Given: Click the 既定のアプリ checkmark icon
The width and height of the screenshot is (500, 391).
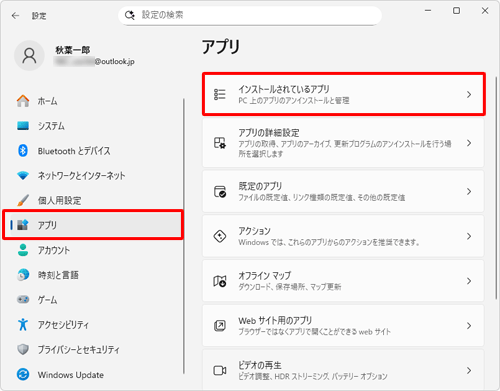Looking at the screenshot, I should click(220, 191).
